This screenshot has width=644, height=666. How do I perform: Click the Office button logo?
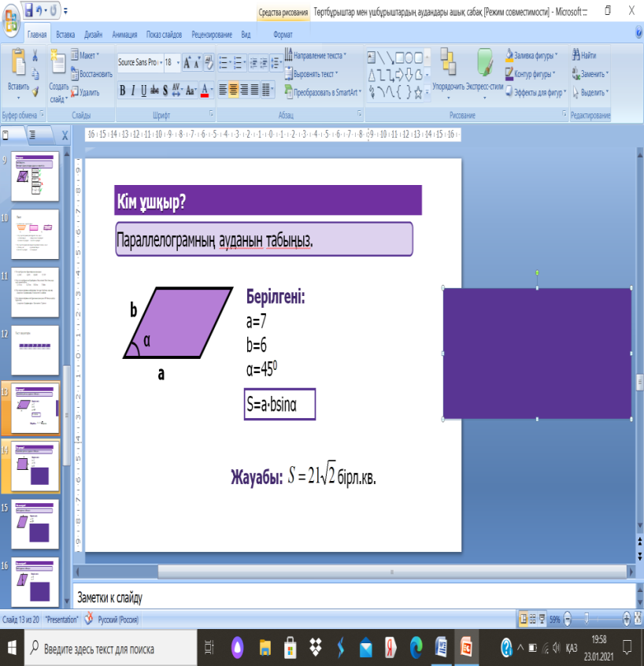11,20
